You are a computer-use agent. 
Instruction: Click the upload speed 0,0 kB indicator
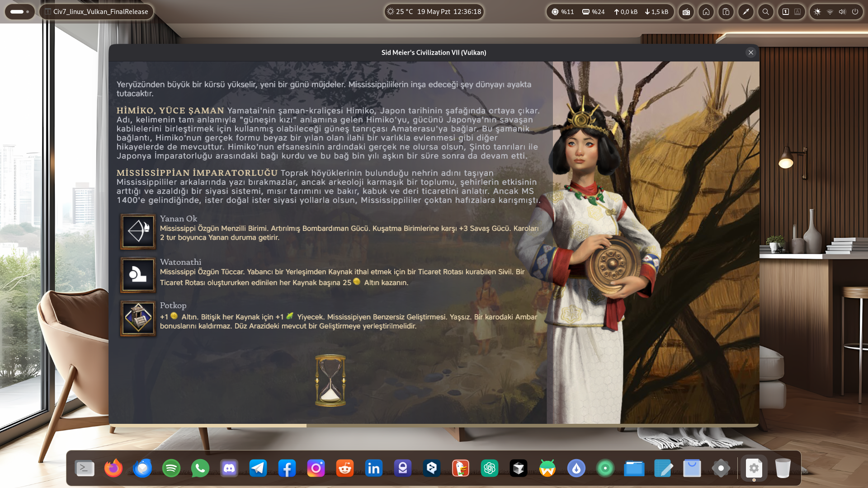626,12
